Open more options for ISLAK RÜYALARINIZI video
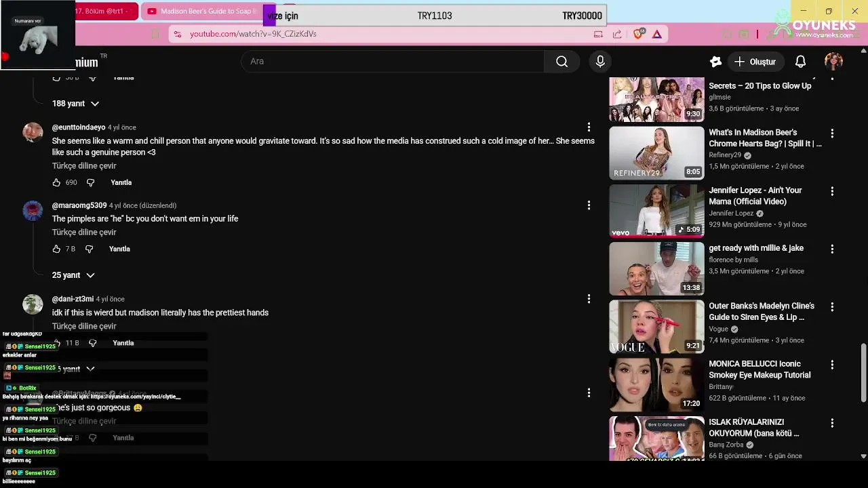868x488 pixels. 832,423
